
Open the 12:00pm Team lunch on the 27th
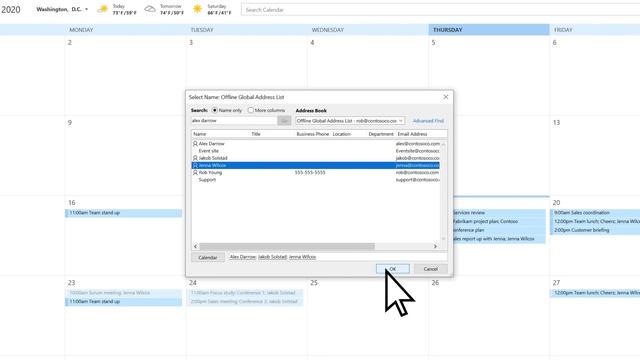595,293
